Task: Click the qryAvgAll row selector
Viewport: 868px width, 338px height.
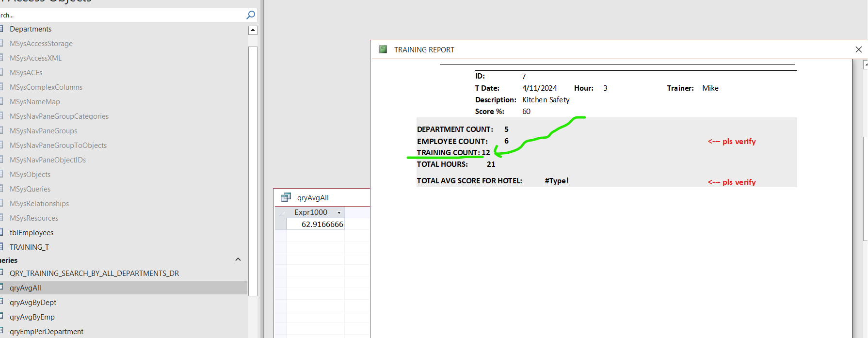Action: 281,225
